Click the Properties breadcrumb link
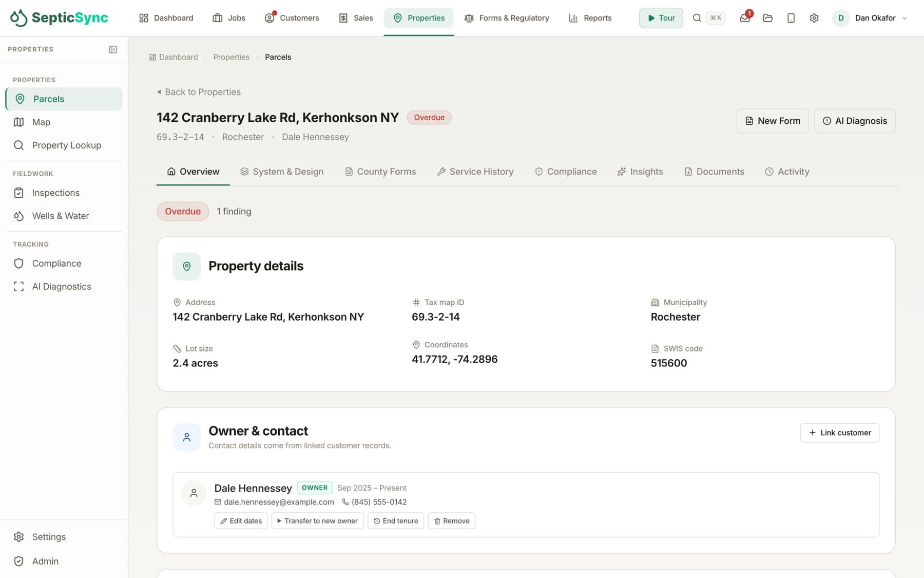 [x=231, y=57]
